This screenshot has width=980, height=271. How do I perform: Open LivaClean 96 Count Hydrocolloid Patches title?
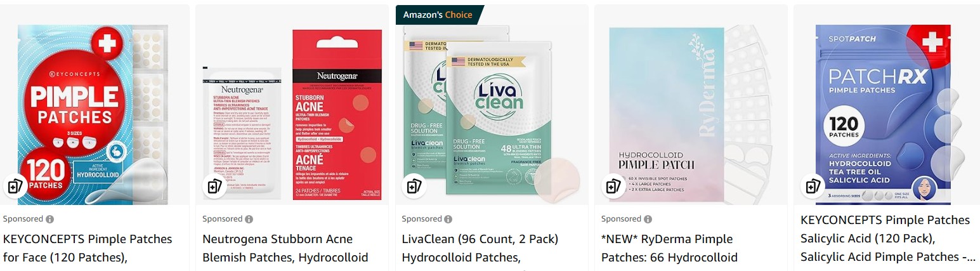480,248
